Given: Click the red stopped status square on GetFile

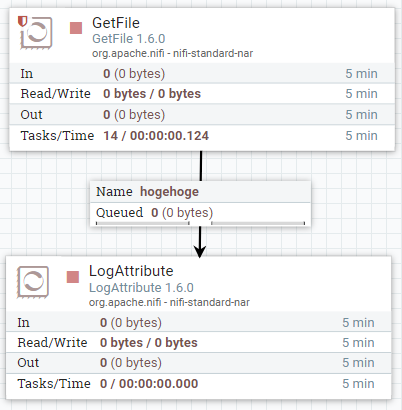Looking at the screenshot, I should 76,28.
